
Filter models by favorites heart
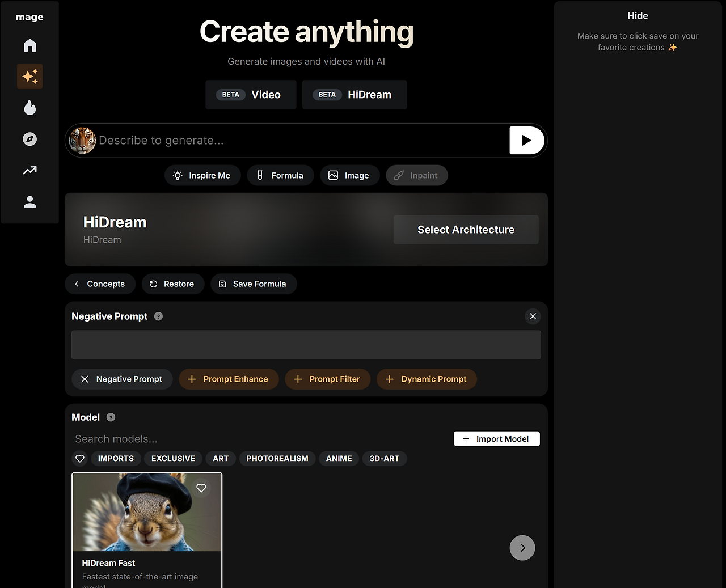80,459
